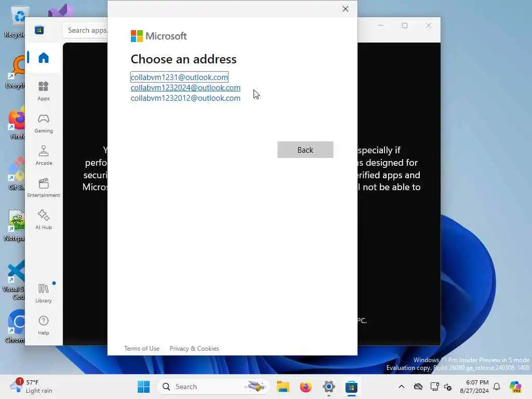Select Notepad++ desktop shortcut
Image resolution: width=532 pixels, height=399 pixels.
[14, 225]
